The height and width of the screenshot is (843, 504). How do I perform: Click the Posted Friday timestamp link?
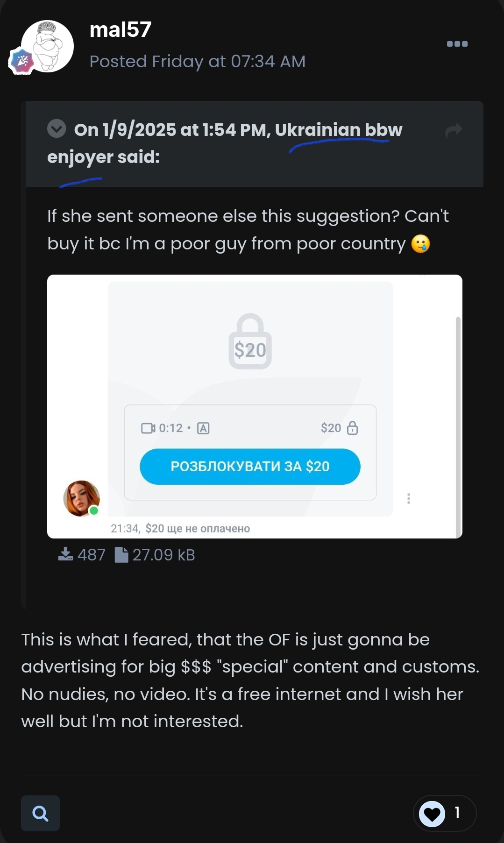pyautogui.click(x=198, y=61)
